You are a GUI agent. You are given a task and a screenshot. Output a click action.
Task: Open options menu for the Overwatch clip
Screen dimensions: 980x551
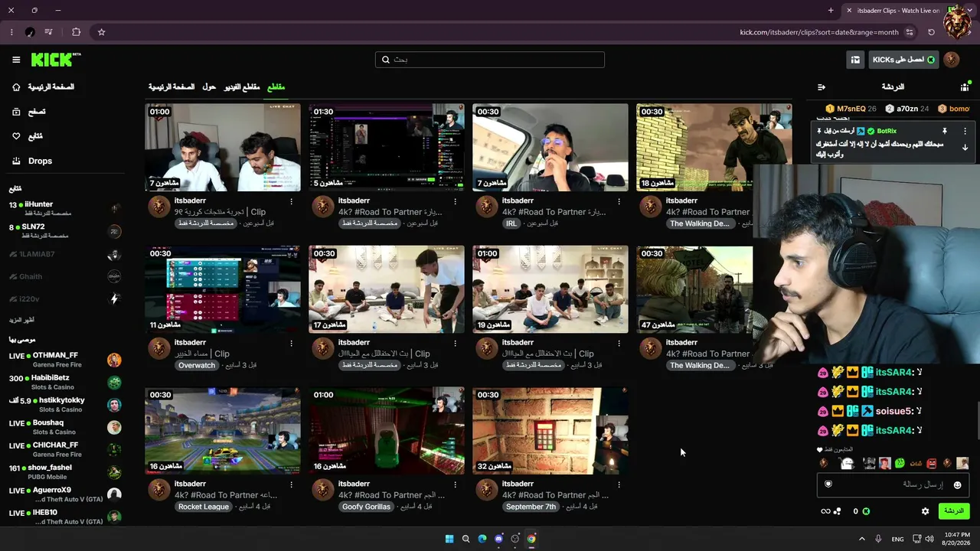291,343
